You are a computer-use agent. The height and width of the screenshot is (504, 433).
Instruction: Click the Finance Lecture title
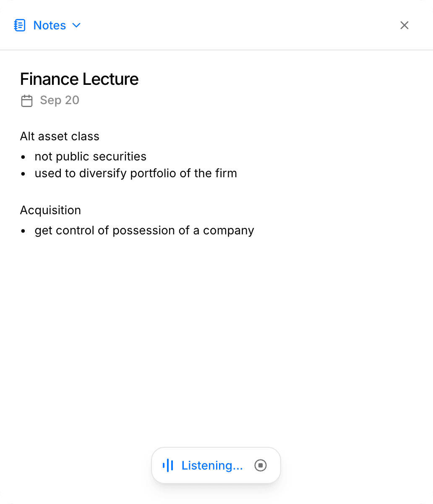click(79, 79)
